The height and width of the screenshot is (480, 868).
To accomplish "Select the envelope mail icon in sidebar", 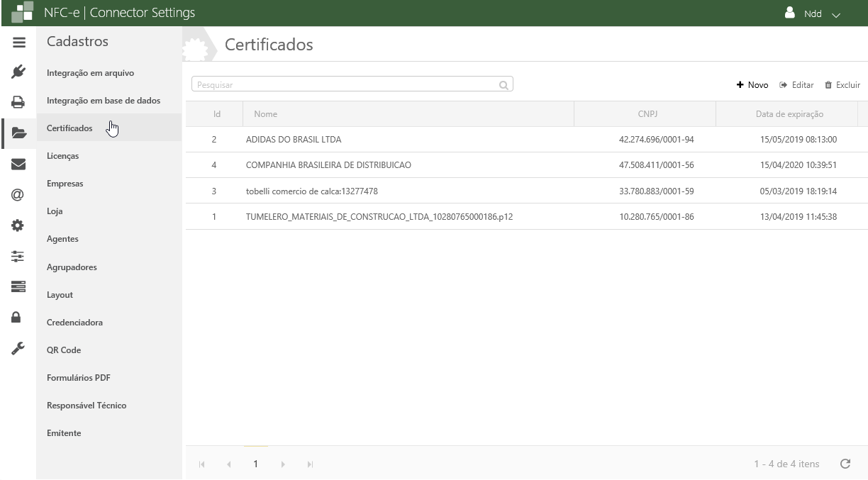I will coord(18,164).
